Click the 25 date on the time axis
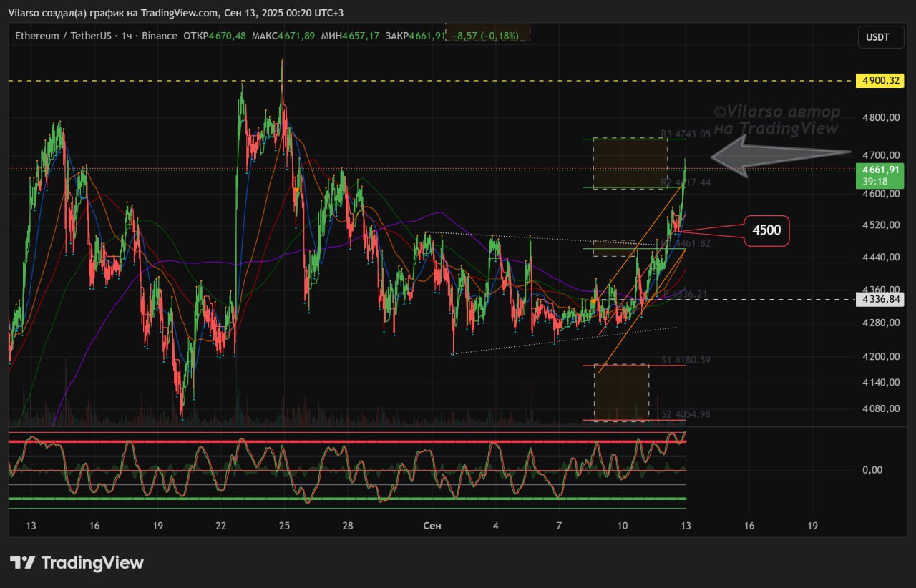 (283, 526)
